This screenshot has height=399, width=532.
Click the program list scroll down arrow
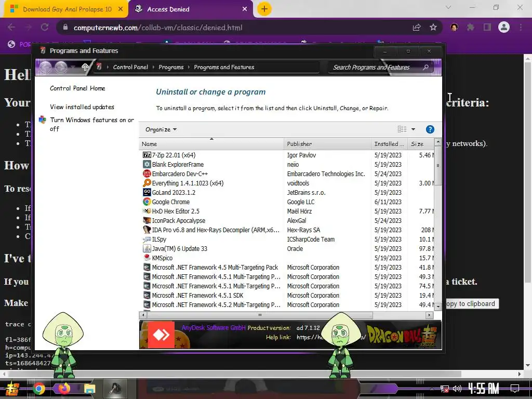tap(437, 306)
